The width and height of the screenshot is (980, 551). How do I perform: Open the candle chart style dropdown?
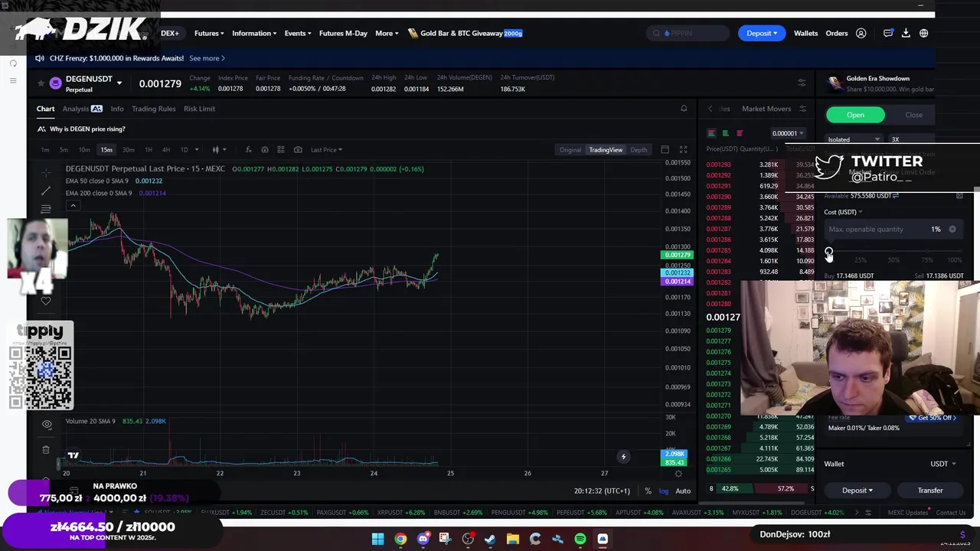click(x=218, y=150)
